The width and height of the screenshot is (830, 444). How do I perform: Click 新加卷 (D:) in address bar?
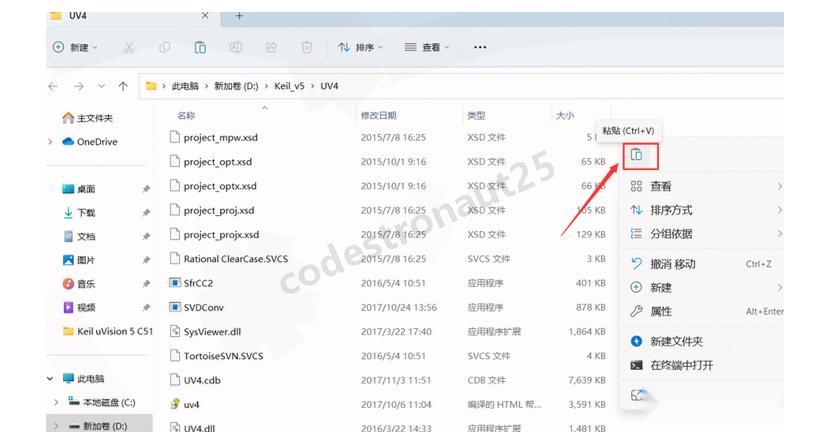click(x=236, y=86)
